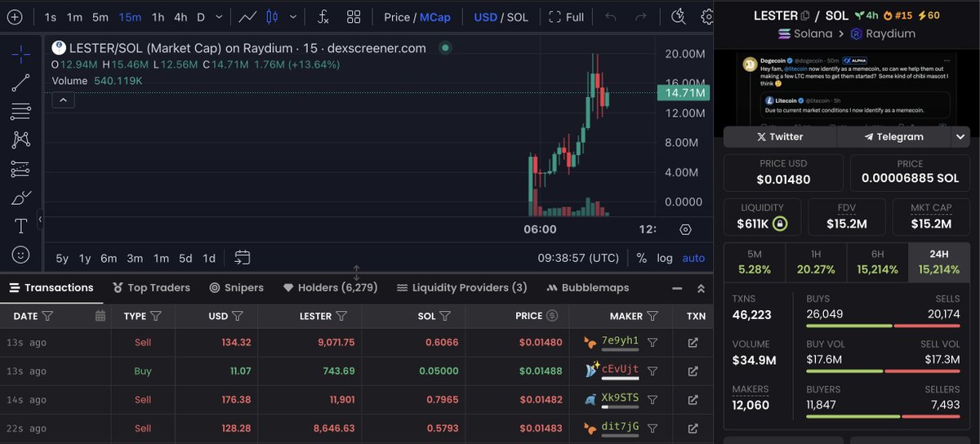Click the redo arrow
Screen dimensions: 980x444
pos(641,16)
